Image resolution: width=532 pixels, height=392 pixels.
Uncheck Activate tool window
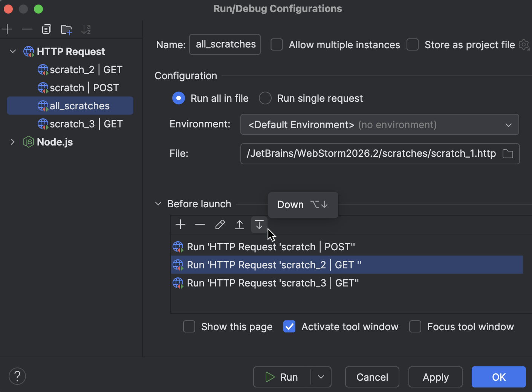289,327
